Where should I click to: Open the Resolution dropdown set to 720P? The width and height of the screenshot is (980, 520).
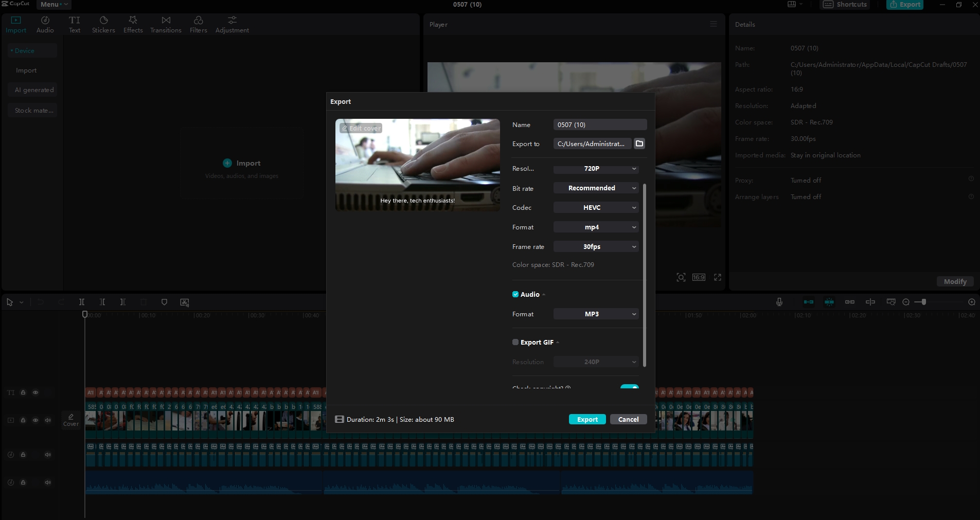coord(595,169)
